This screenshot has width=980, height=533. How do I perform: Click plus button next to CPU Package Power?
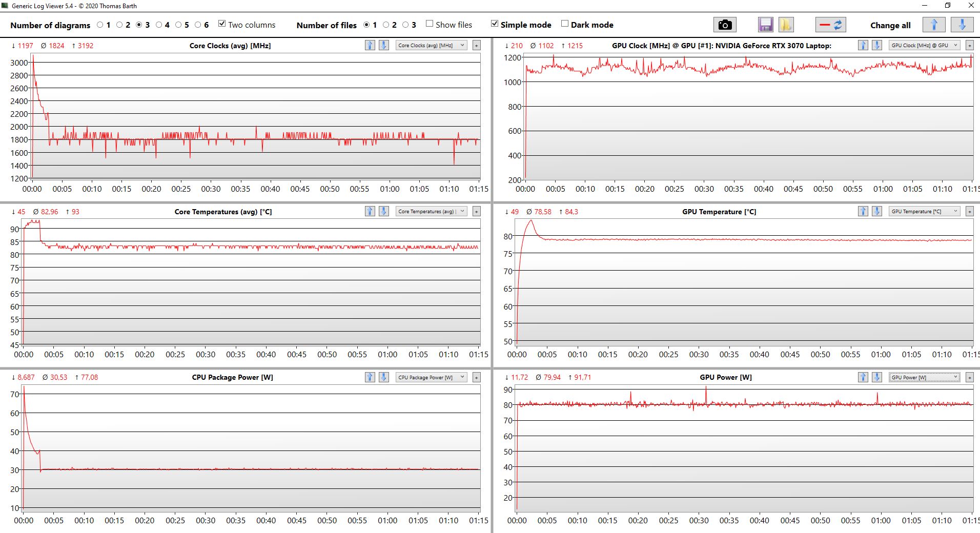[476, 377]
